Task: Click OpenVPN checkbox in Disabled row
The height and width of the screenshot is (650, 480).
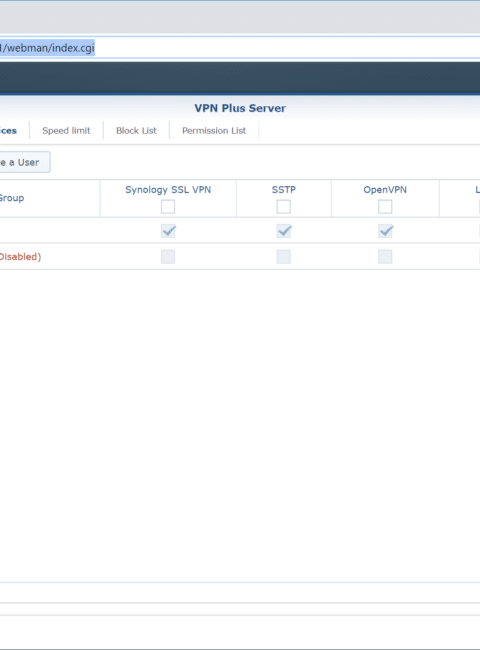Action: [x=385, y=257]
